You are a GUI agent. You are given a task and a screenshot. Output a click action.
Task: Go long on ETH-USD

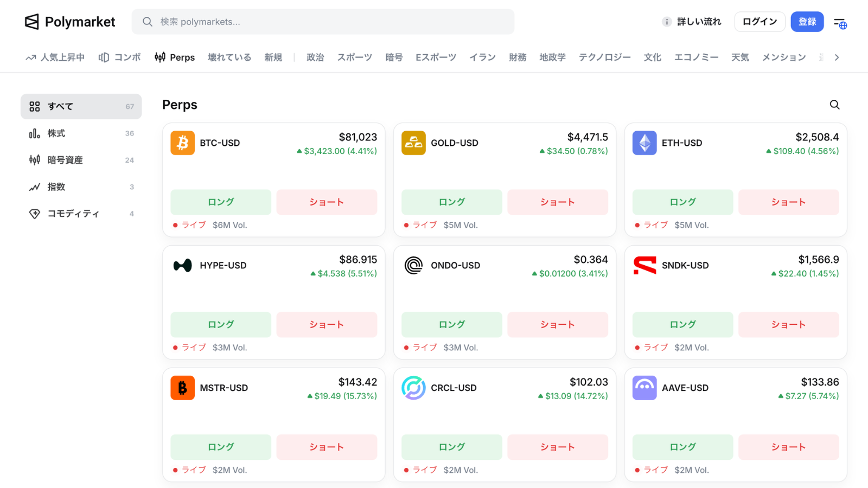[683, 202]
